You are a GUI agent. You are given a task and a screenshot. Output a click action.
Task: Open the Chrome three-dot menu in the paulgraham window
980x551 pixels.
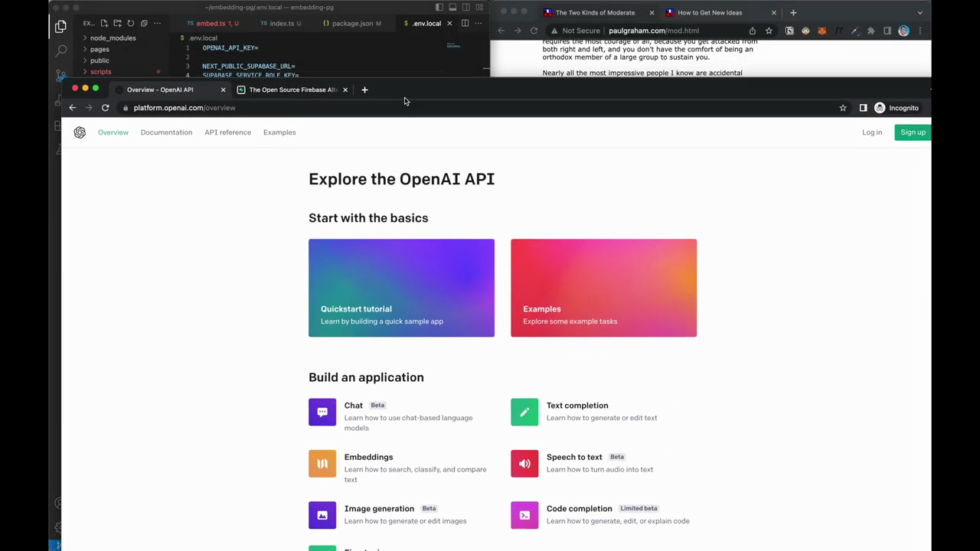click(x=920, y=31)
